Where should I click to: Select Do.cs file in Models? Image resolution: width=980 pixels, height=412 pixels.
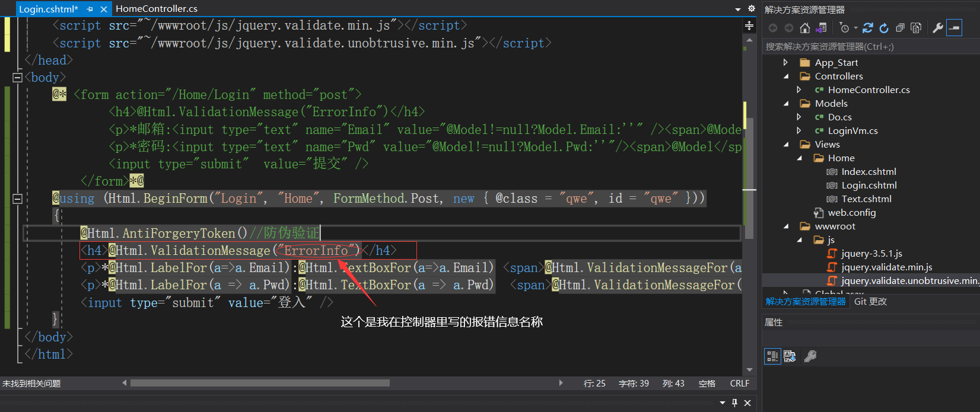coord(840,117)
